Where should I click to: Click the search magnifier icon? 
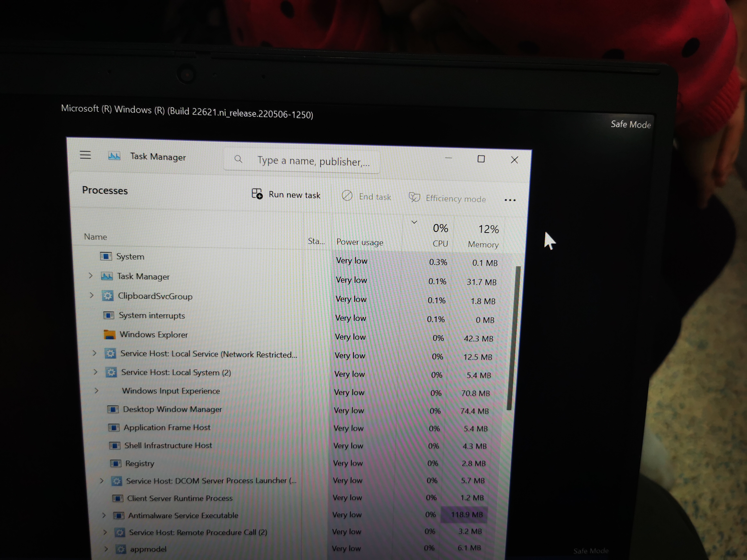pos(238,159)
